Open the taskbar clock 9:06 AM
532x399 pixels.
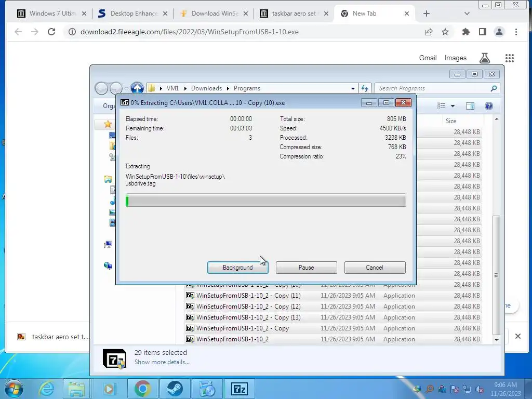(506, 389)
